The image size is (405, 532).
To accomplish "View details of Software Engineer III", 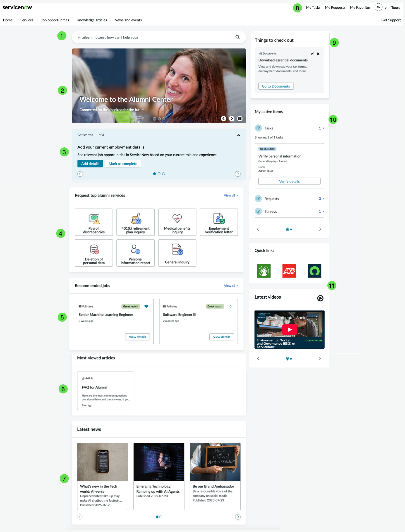I will pos(222,337).
